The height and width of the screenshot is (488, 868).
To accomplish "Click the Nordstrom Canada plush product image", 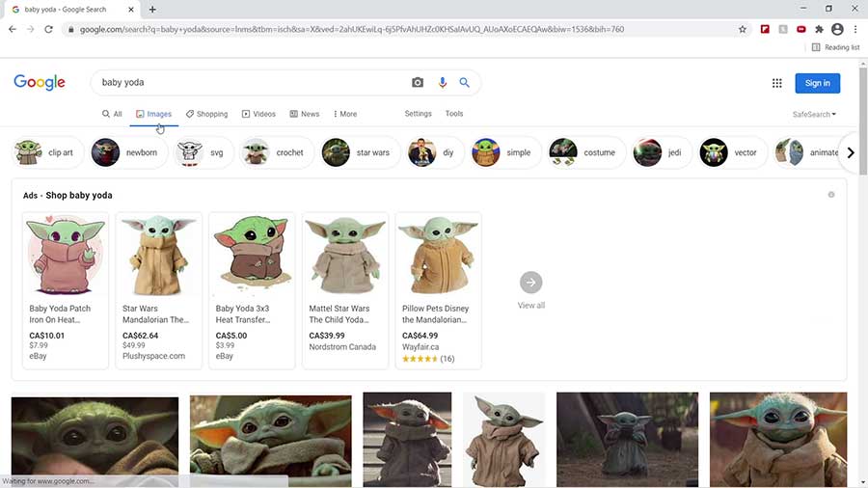I will pos(345,255).
